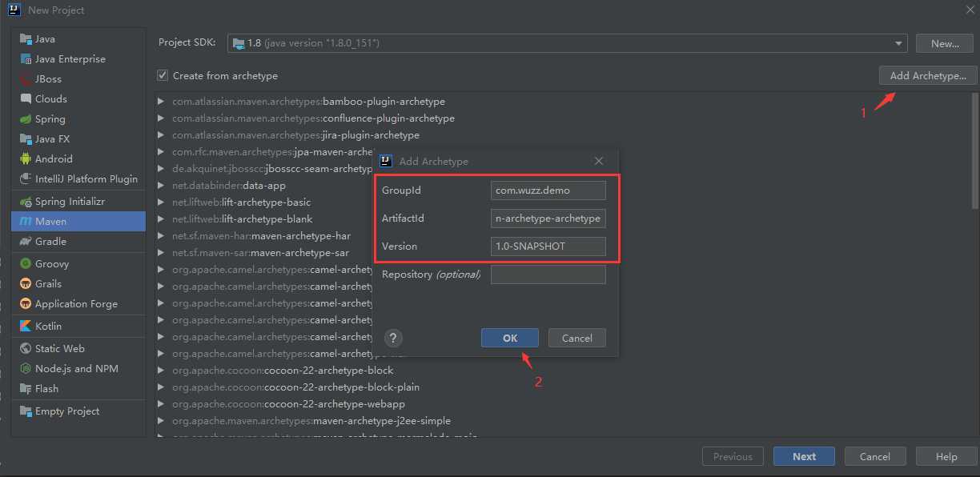Select the Application Forge icon
980x477 pixels.
(26, 304)
